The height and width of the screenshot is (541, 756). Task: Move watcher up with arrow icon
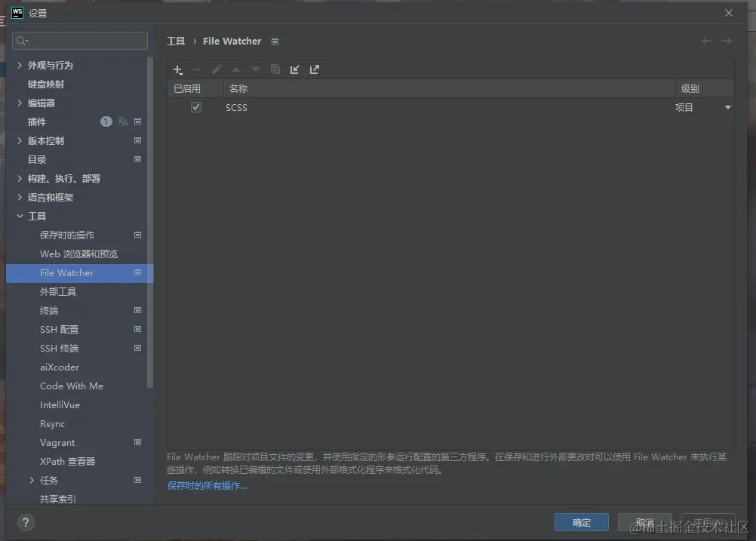[236, 70]
